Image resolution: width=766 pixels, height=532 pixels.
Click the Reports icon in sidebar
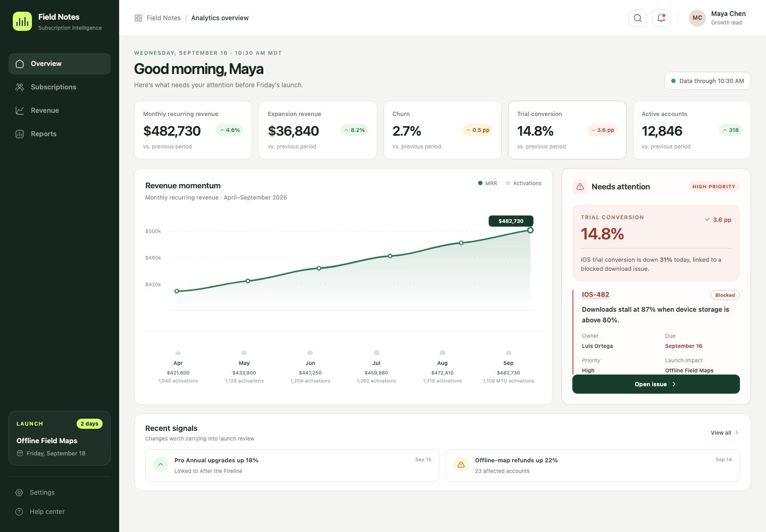pyautogui.click(x=20, y=134)
